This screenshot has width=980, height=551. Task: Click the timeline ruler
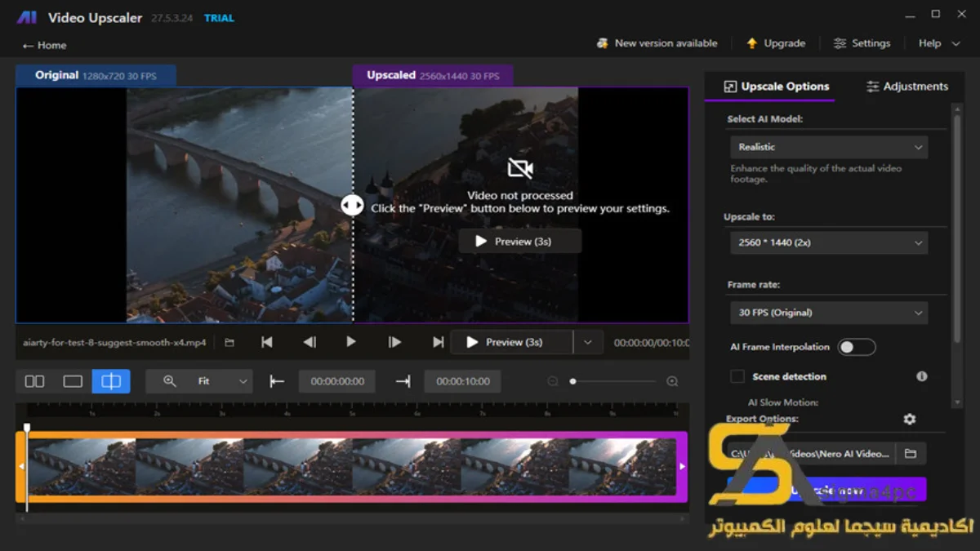tap(352, 411)
